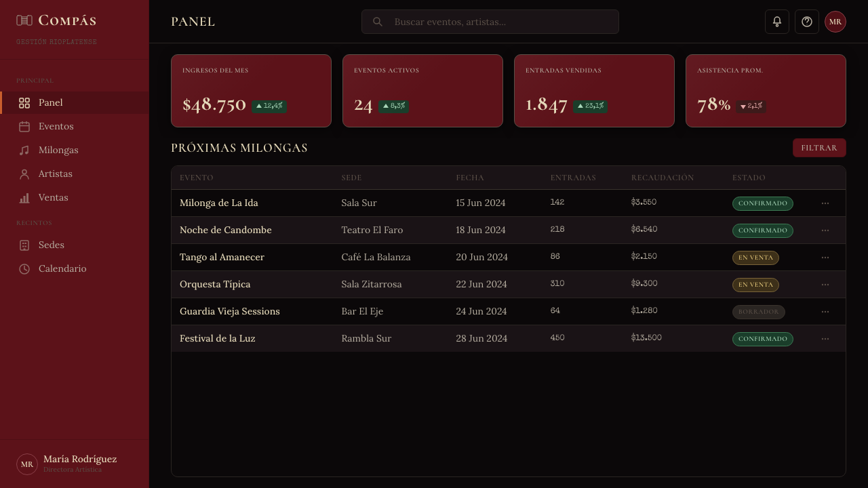Open event Noche de Candombe
The height and width of the screenshot is (488, 868).
coord(226,230)
